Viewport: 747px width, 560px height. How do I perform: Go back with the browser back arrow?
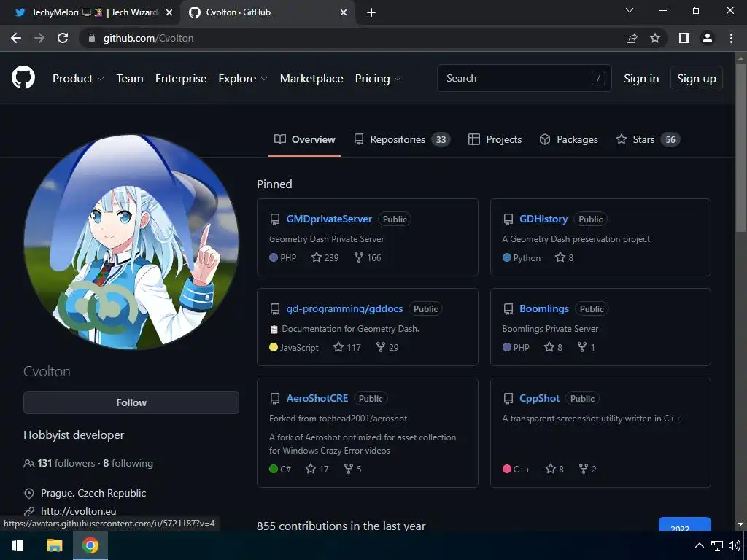(x=16, y=38)
